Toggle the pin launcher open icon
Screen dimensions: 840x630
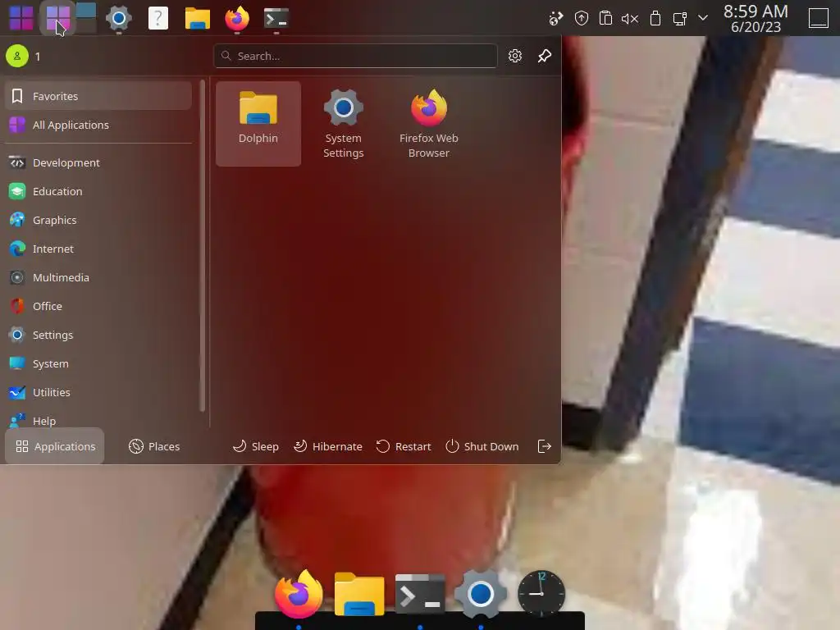click(x=545, y=56)
